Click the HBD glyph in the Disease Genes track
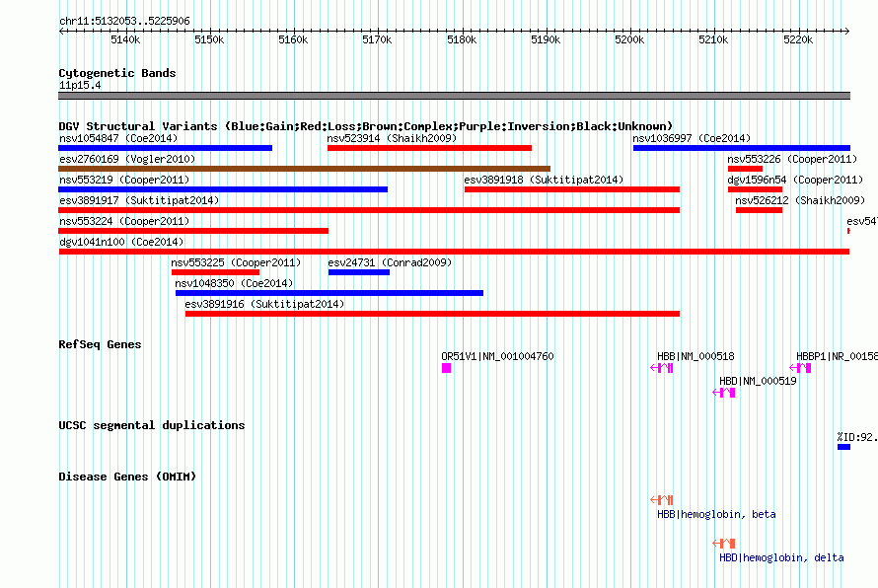 (723, 544)
